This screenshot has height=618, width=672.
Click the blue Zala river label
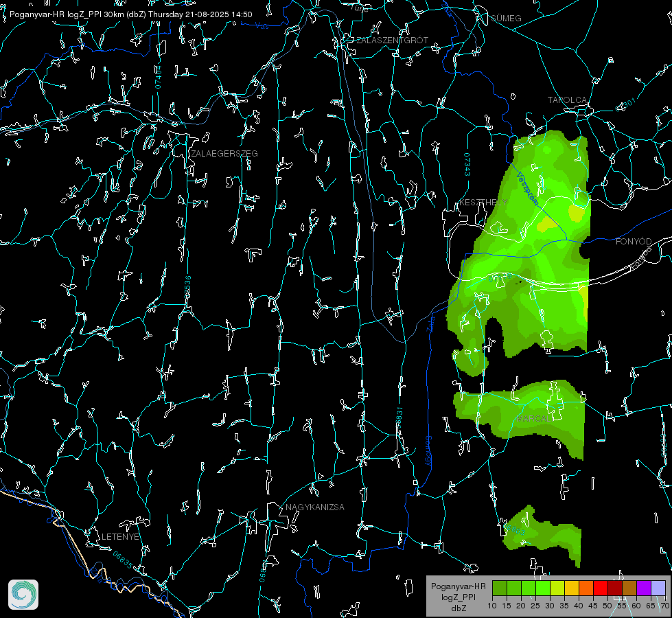click(430, 324)
